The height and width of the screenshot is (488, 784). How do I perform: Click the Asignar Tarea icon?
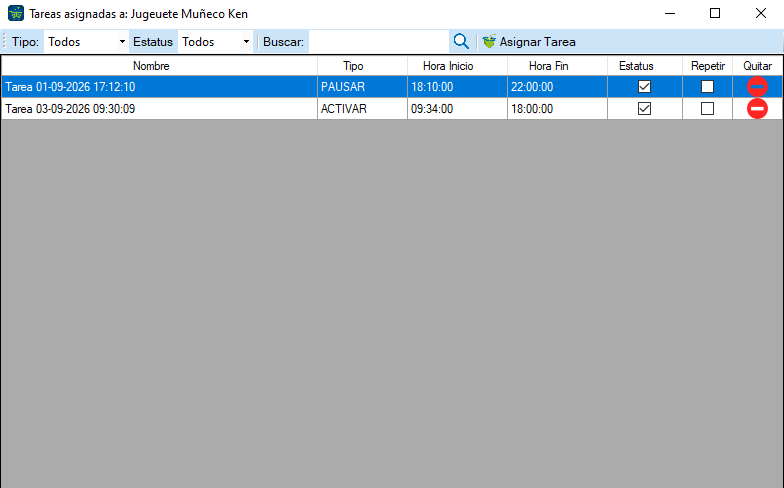point(489,42)
